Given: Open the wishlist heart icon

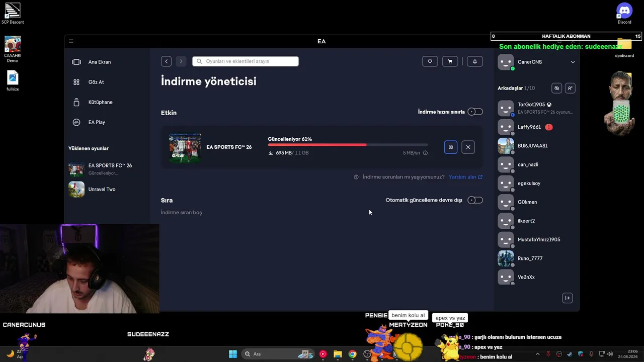Looking at the screenshot, I should click(x=430, y=61).
